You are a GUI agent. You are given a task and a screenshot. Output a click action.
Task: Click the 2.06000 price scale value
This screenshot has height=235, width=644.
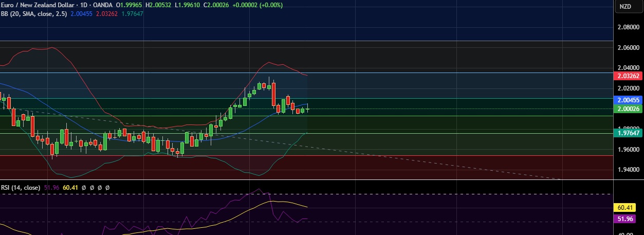[x=628, y=47]
